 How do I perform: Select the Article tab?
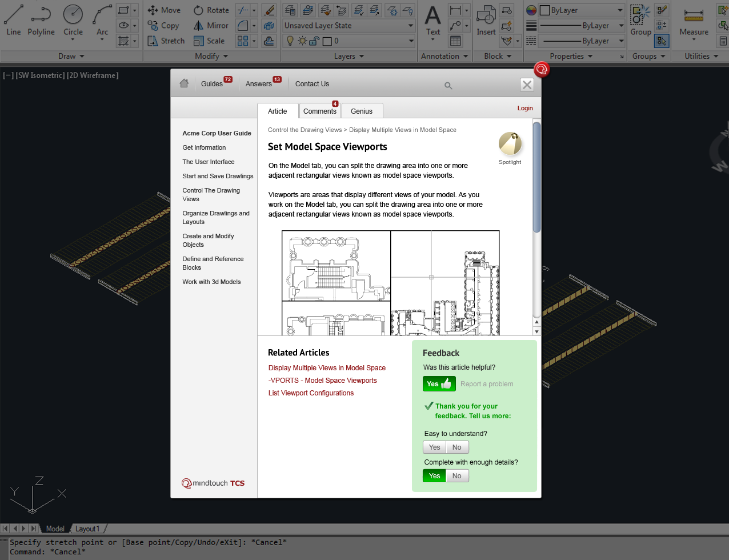tap(278, 111)
